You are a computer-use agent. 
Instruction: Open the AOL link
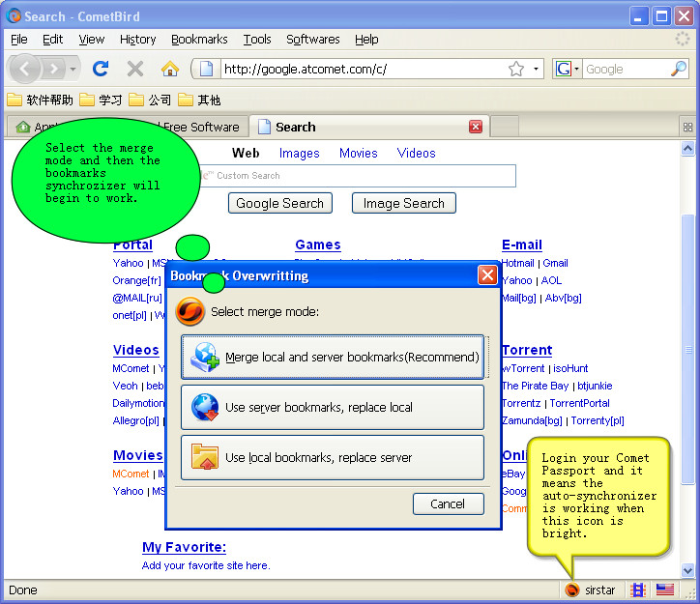point(551,280)
